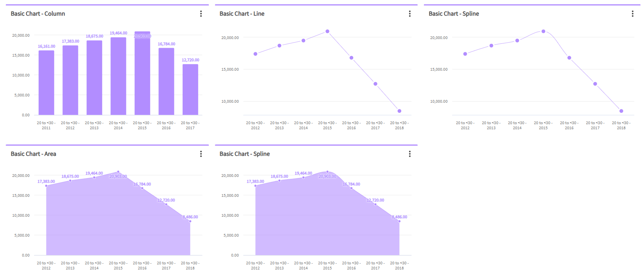The width and height of the screenshot is (644, 280).
Task: Click the 19,464.00 point in filled Spline chart
Action: click(303, 177)
